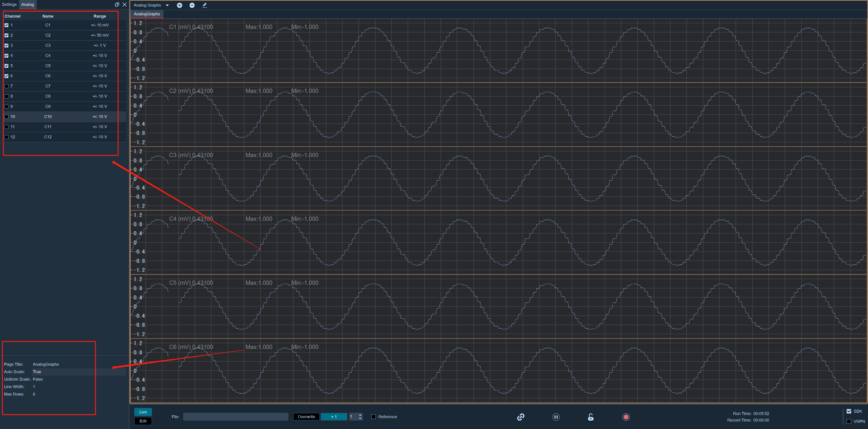Click the Overwrite button

306,417
